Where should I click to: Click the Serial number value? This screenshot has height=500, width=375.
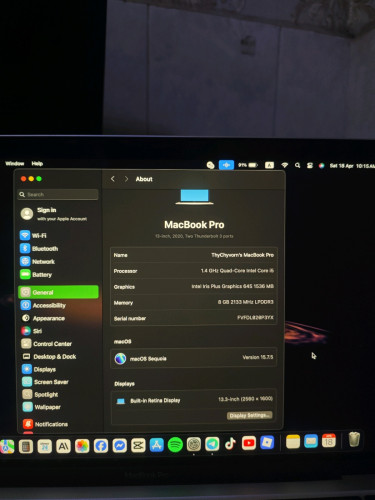click(x=255, y=317)
